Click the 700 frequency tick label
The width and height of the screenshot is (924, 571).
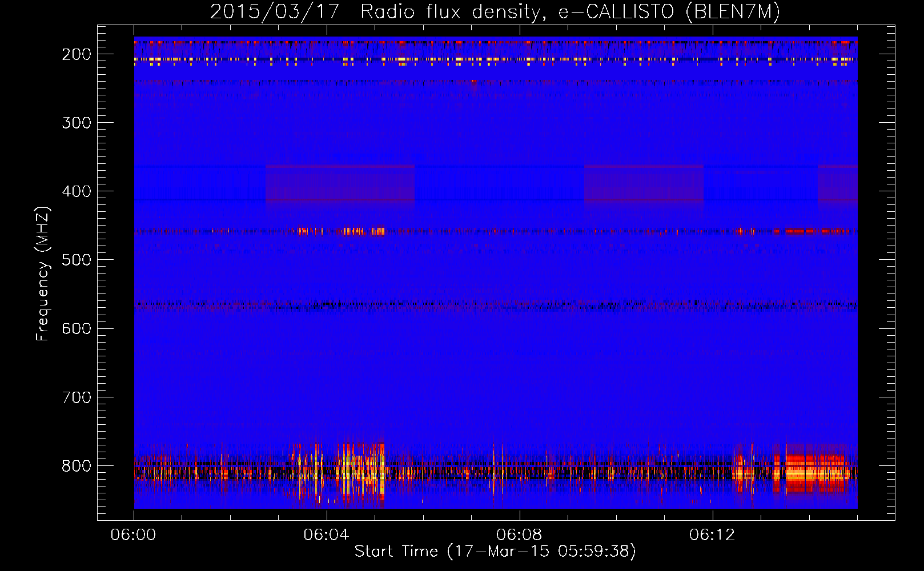click(77, 397)
